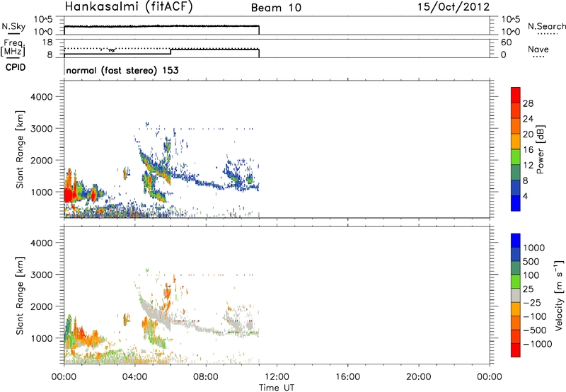The width and height of the screenshot is (566, 392).
Task: Click the 'Power [dB]' color bar title
Action: tap(540, 149)
